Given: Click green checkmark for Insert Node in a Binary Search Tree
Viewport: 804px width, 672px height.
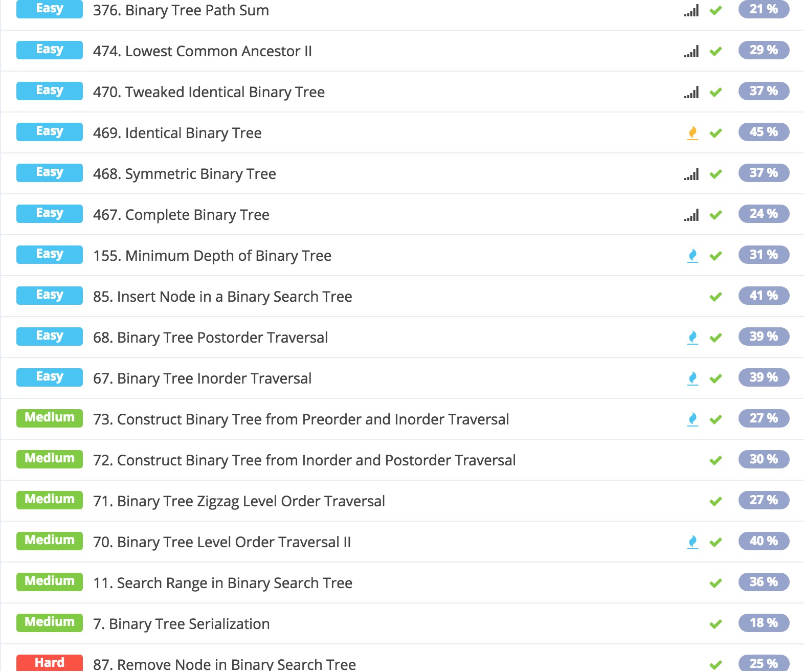Looking at the screenshot, I should pos(716,297).
